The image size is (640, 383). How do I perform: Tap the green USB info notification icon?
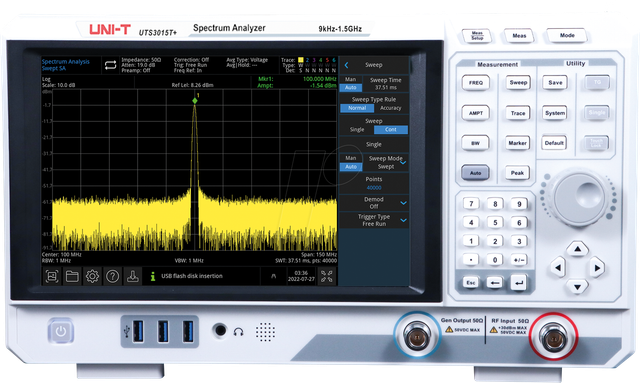[x=153, y=276]
